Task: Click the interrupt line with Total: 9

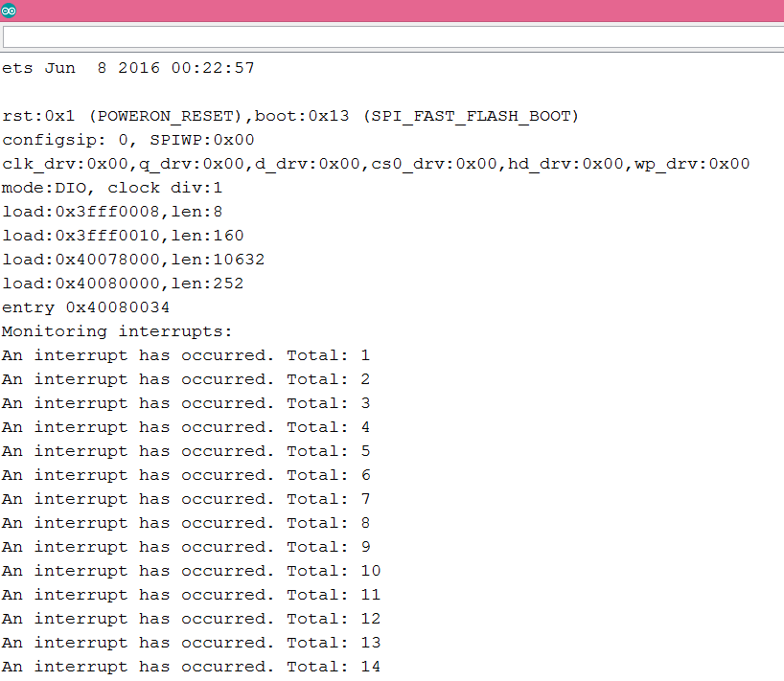Action: pyautogui.click(x=186, y=548)
